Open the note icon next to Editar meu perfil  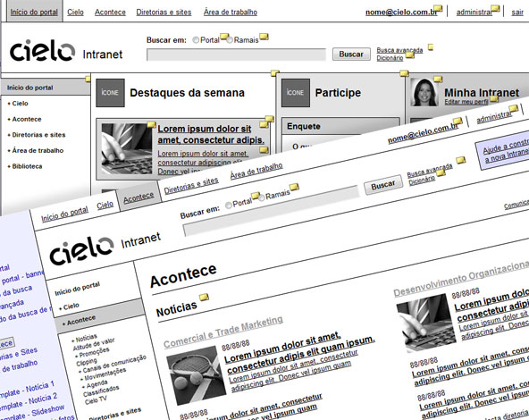tap(494, 98)
